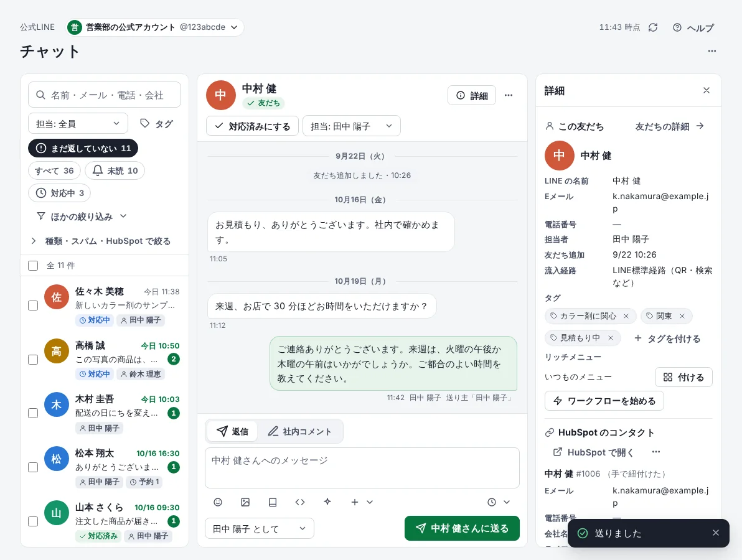This screenshot has width=742, height=560.
Task: Click the 対応中 badge on 佐々木 美穂
Action: 94,320
